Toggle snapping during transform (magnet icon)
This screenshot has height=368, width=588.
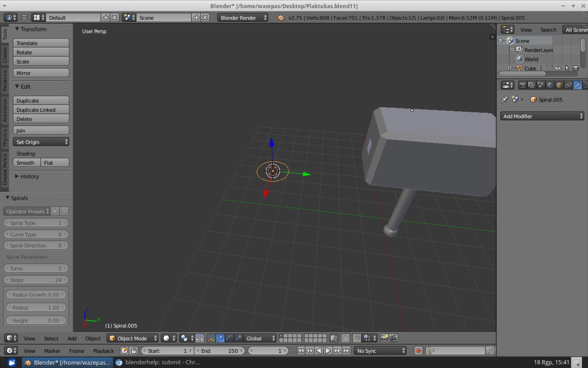click(357, 338)
